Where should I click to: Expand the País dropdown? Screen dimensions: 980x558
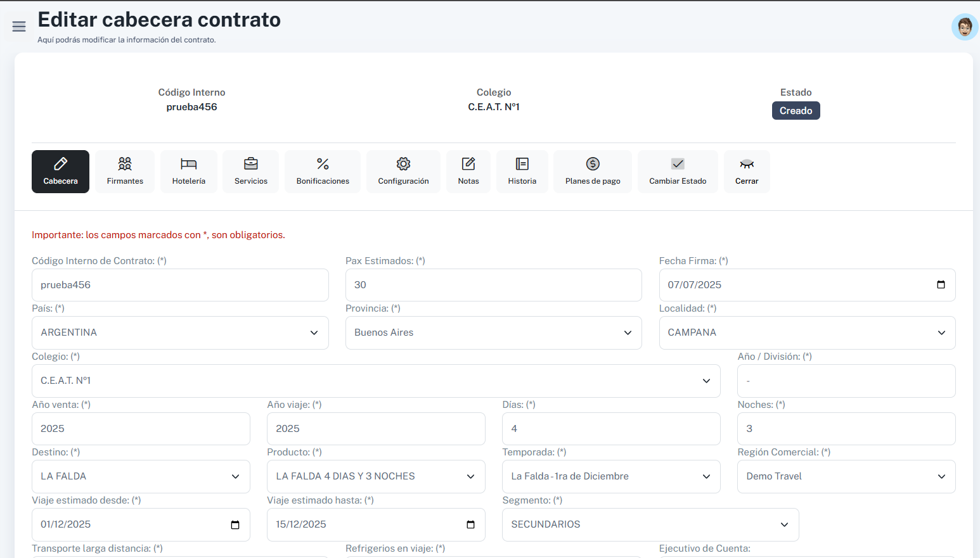(x=180, y=333)
